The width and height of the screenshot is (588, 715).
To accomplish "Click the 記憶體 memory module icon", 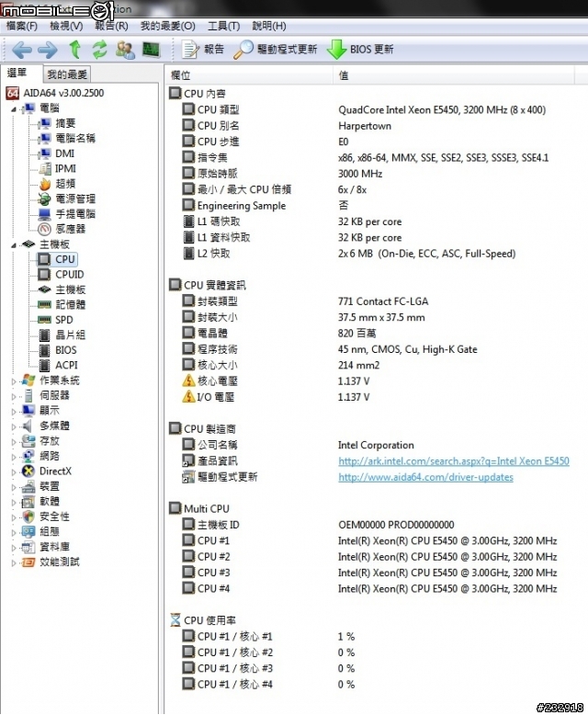I will (44, 304).
